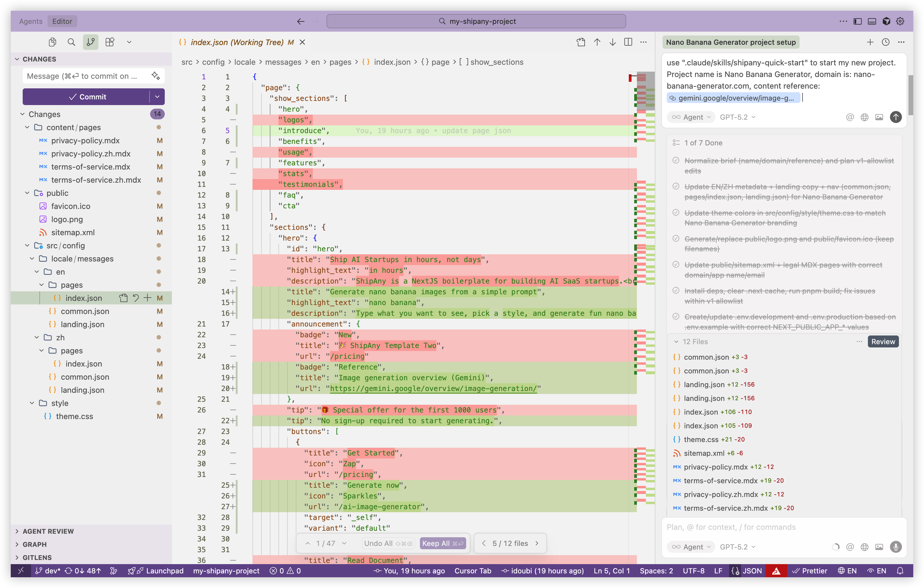Screen dimensions: 924x588
Task: Discard changes icon on index.json row
Action: [x=136, y=298]
